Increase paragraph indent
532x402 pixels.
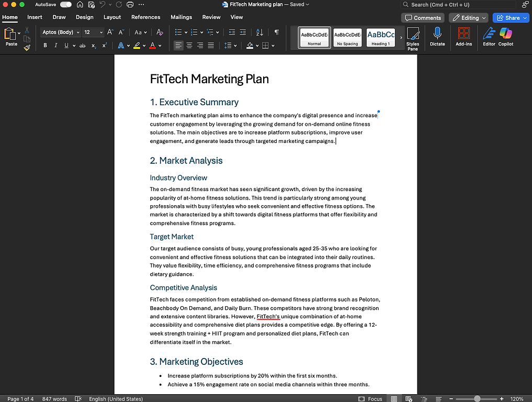(243, 32)
